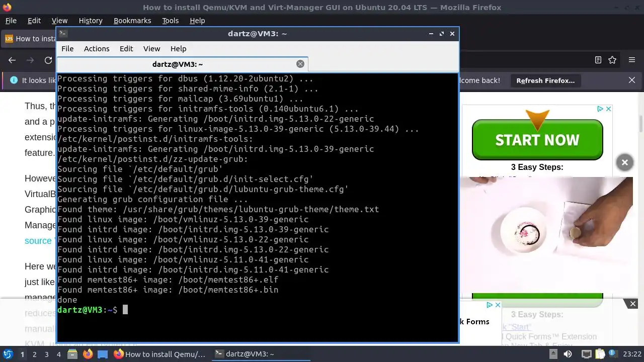Bookmark this page with the star icon
644x362 pixels.
(x=612, y=60)
